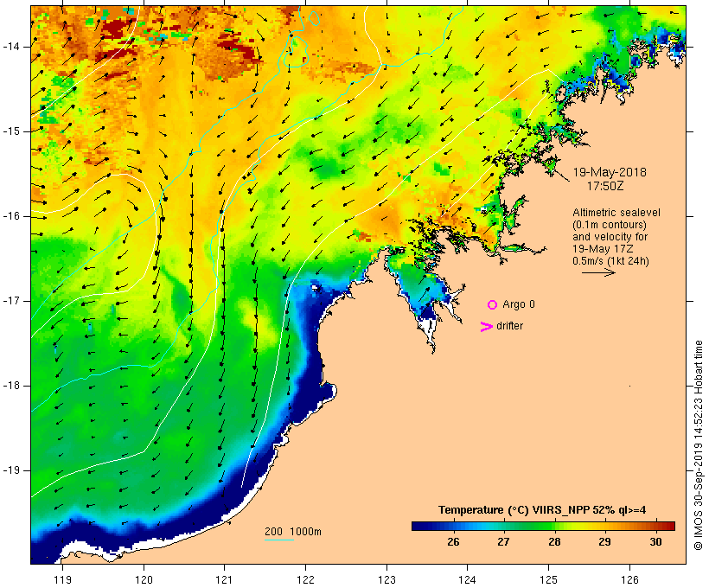This screenshot has width=709, height=588.
Task: Click colorbar tick label '26'
Action: [453, 542]
